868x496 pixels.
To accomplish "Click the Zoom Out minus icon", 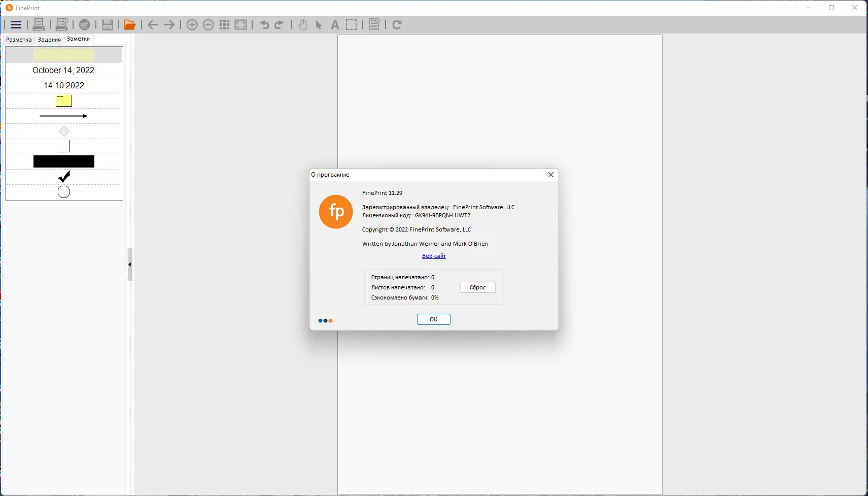I will (208, 24).
